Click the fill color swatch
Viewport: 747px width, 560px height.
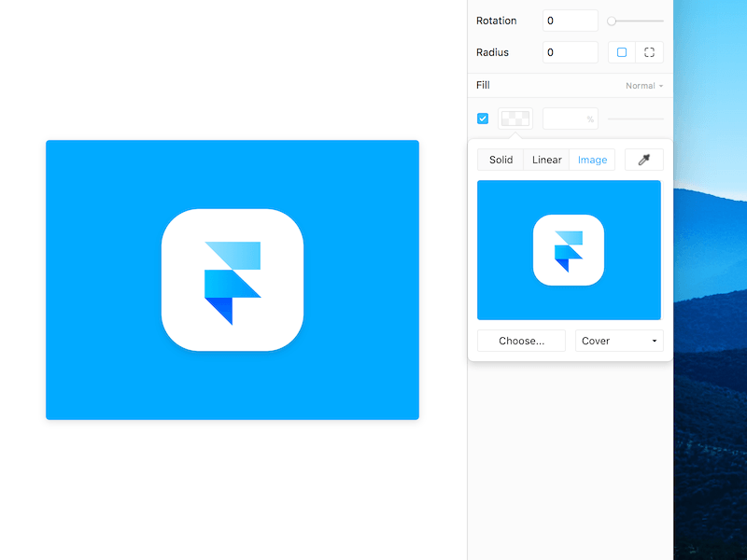(x=515, y=119)
